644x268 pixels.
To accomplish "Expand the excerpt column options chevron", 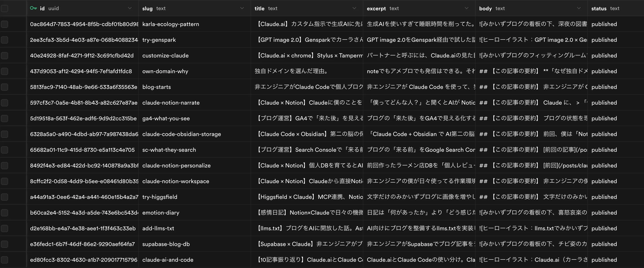I will tap(467, 8).
